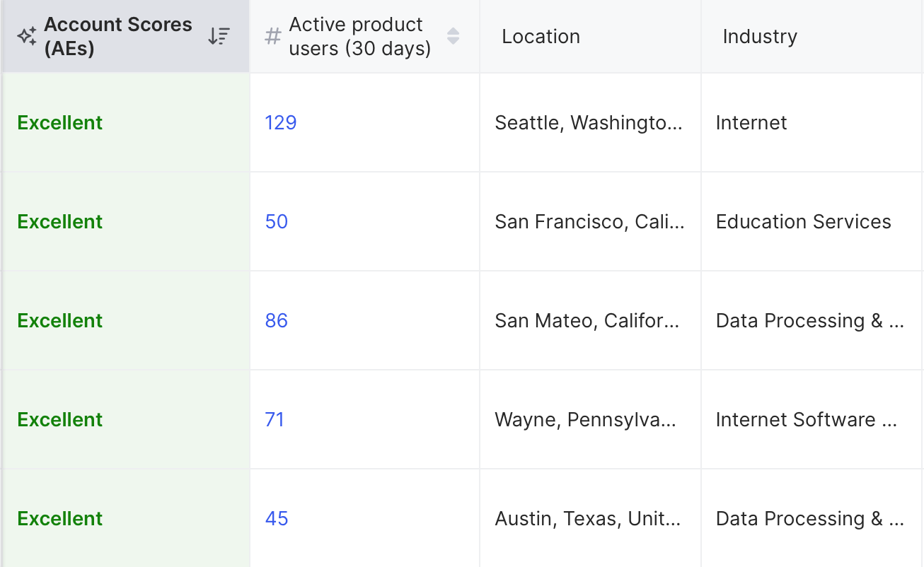Click the AI sparkle icon in Account Scores header
This screenshot has width=924, height=567.
coord(27,37)
